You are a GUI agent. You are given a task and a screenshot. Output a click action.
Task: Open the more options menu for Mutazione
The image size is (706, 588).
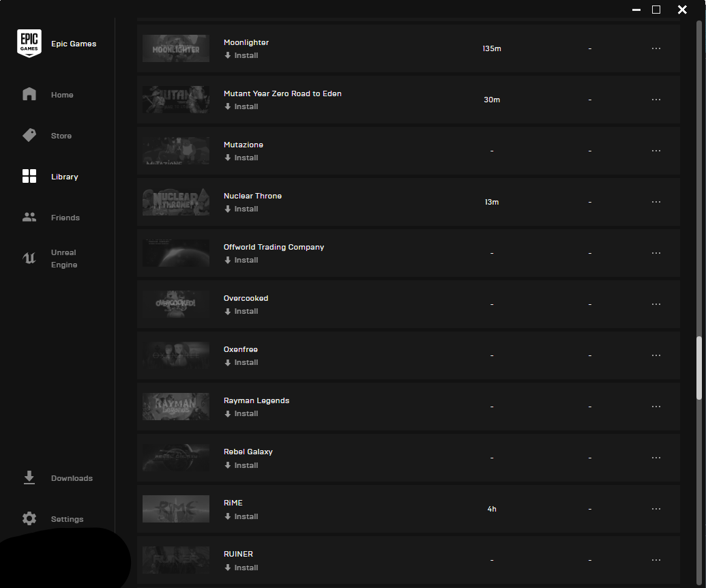[656, 150]
